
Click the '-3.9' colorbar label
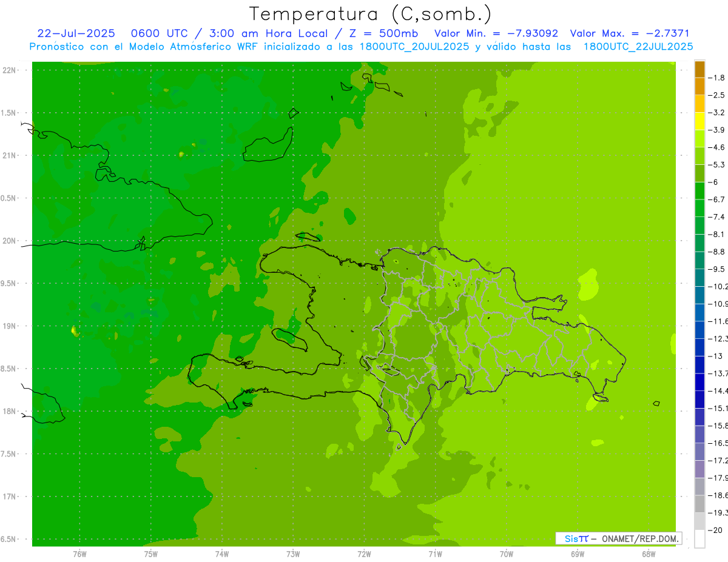(x=717, y=130)
